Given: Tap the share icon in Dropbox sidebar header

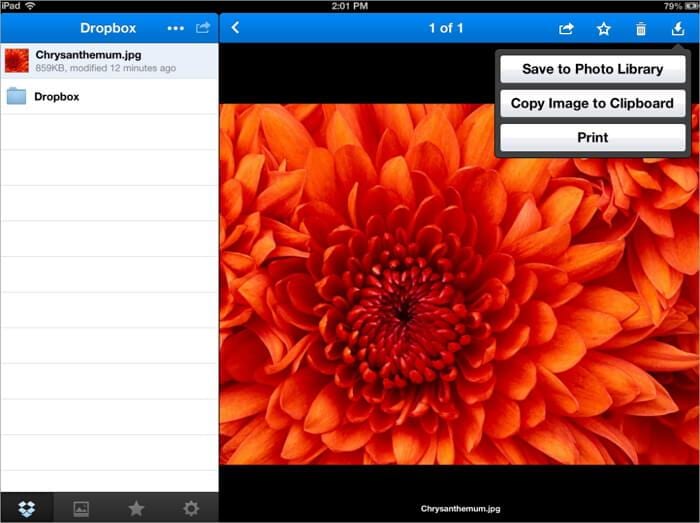Looking at the screenshot, I should pos(203,28).
